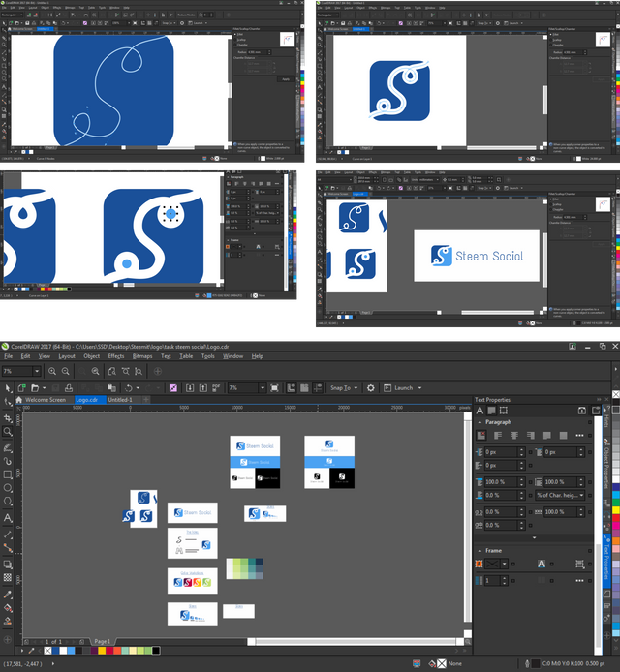Viewport: 620px width, 672px height.
Task: Pick the black swatch in document palette
Action: (x=156, y=651)
